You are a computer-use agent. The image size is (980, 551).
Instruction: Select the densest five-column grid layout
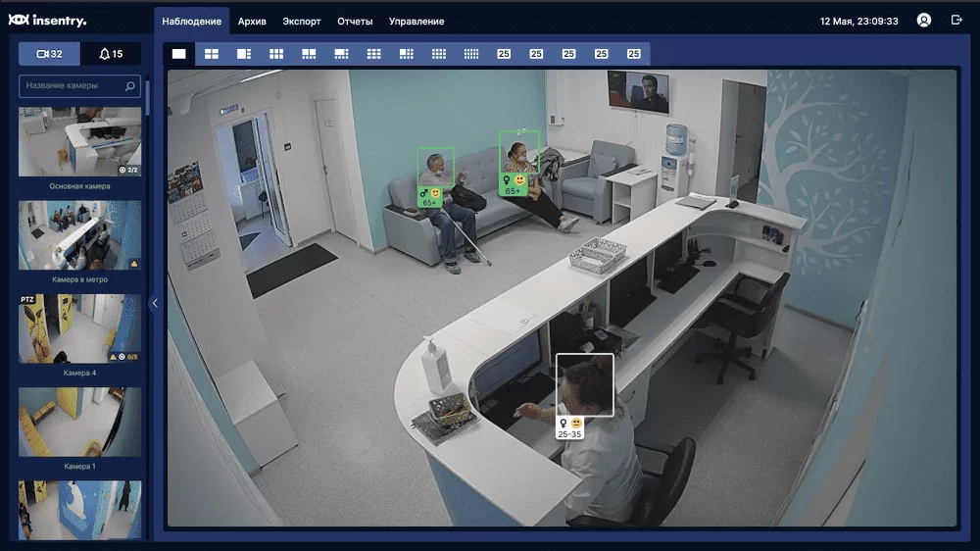tap(471, 54)
